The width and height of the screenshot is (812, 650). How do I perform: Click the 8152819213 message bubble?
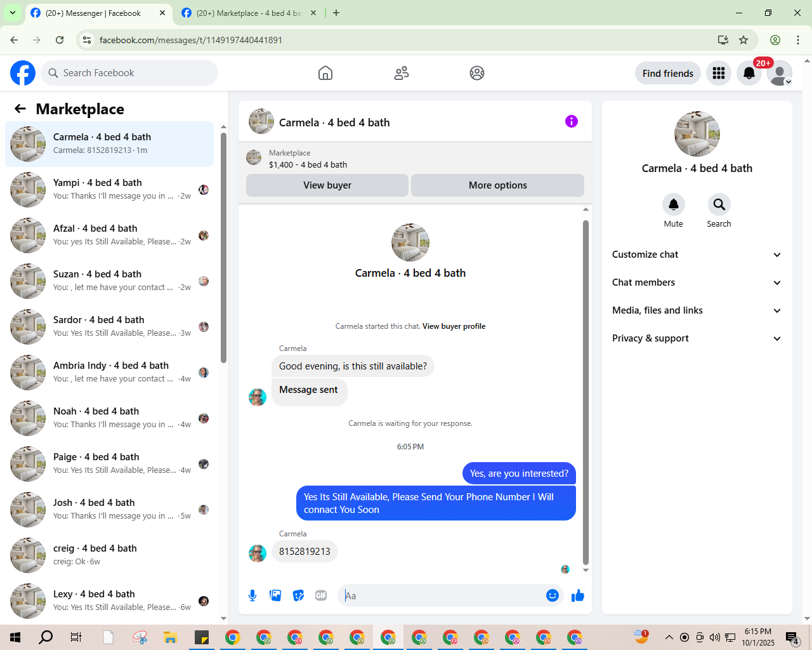(x=304, y=552)
